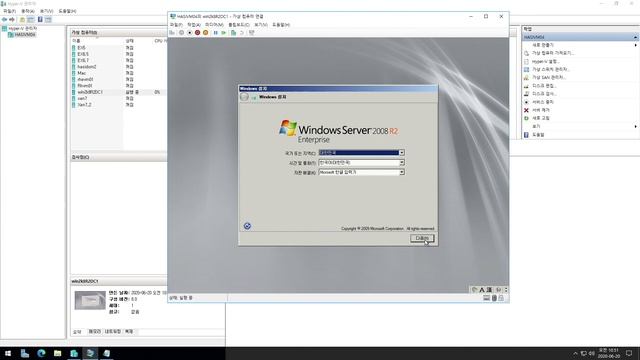Click the Enhanced Session icon in VM toolbar

[251, 33]
